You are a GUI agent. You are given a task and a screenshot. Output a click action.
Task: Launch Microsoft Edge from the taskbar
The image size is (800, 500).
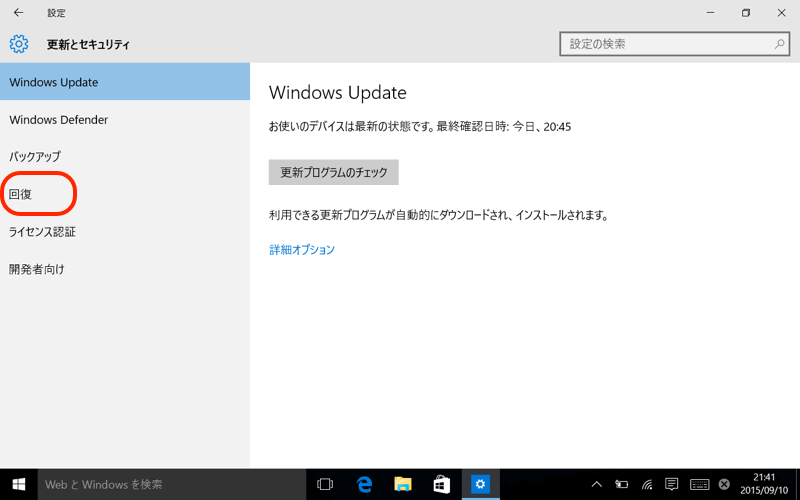point(365,484)
